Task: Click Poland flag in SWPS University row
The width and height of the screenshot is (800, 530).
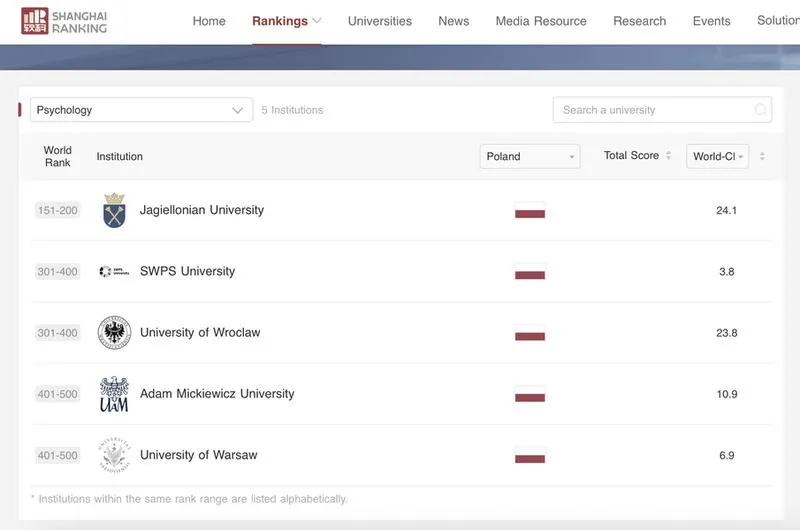Action: (x=530, y=271)
